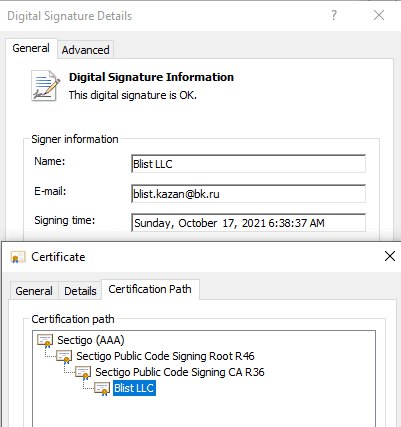The height and width of the screenshot is (427, 401).
Task: Click the E-mail field with blist.kazan@bk.ru
Action: 248,194
